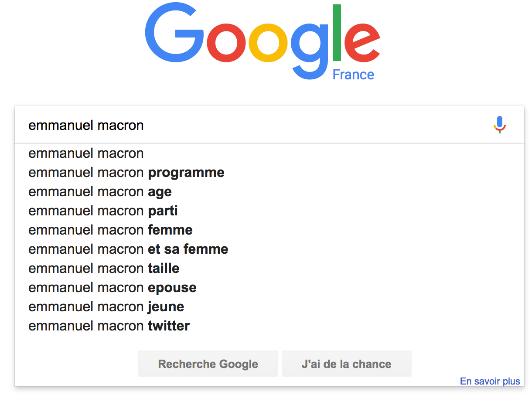Click the microphone voice search icon
Screen dimensions: 532x395
500,125
